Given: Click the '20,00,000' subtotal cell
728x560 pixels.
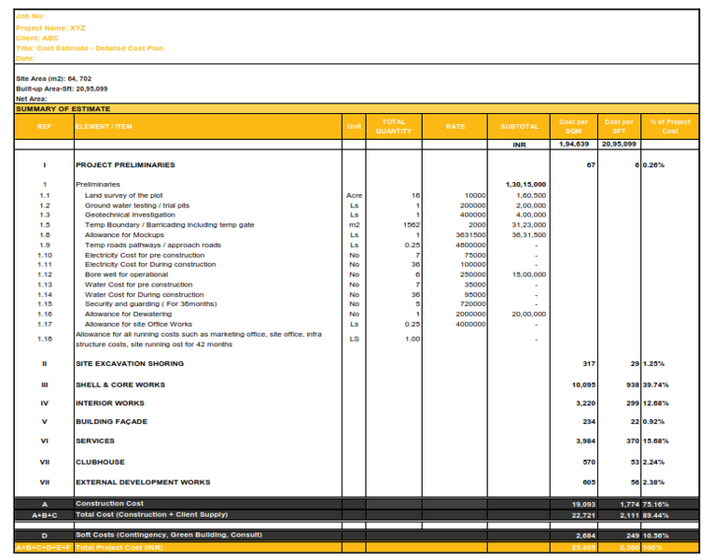Looking at the screenshot, I should pyautogui.click(x=529, y=314).
